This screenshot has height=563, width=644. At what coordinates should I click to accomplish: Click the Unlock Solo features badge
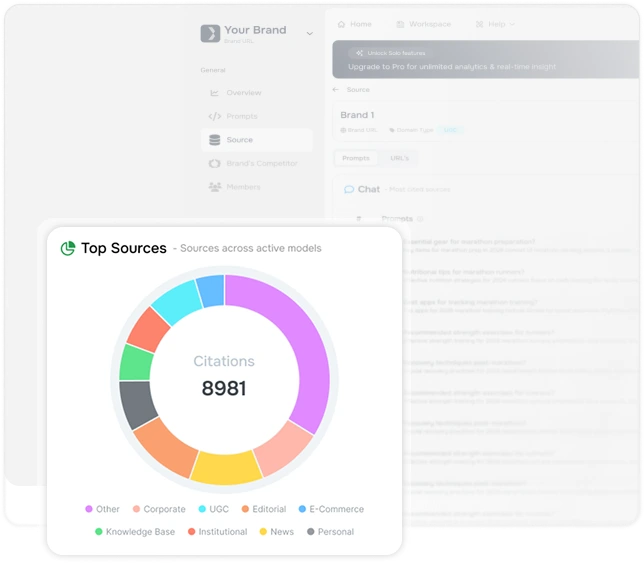(x=391, y=53)
